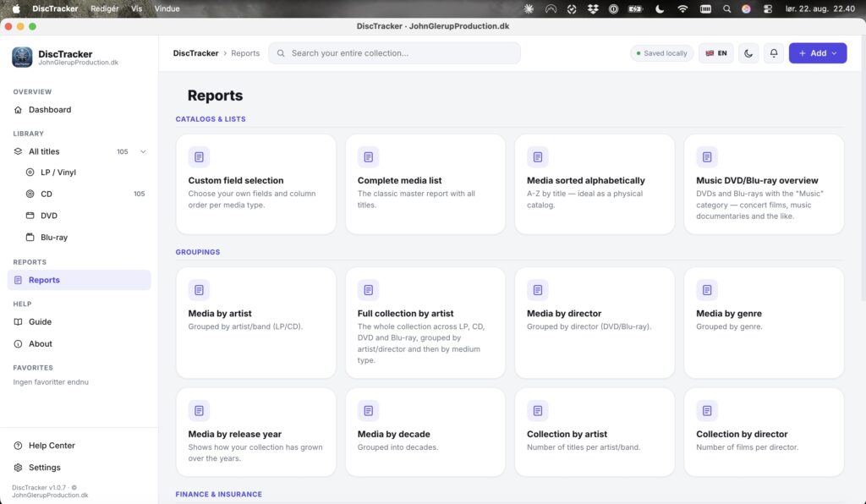
Task: Click the GROUPINGS section heading
Action: tap(198, 252)
